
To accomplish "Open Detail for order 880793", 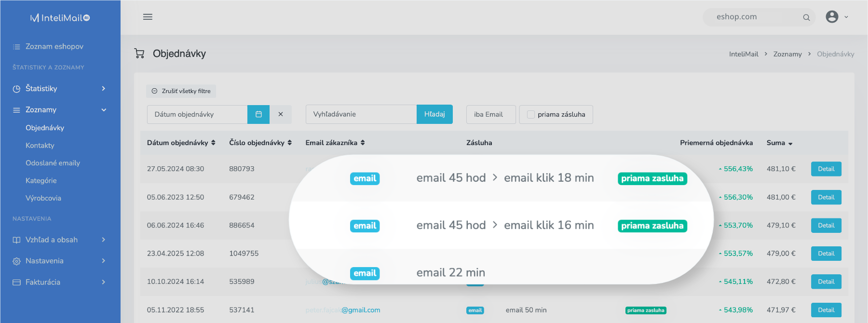I will point(826,169).
